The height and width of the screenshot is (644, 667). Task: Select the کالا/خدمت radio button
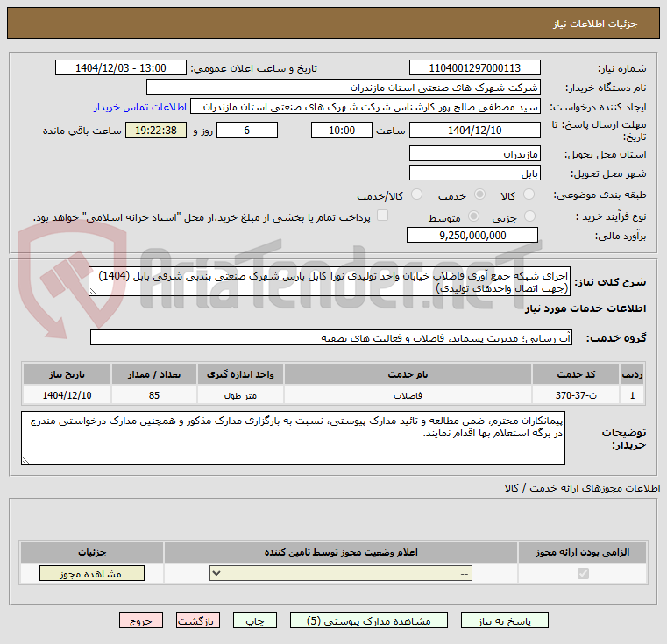[x=416, y=195]
